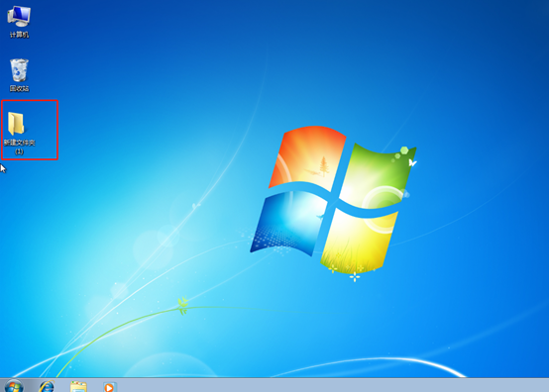Click the white sparkle flower below yellow pane

point(355,277)
